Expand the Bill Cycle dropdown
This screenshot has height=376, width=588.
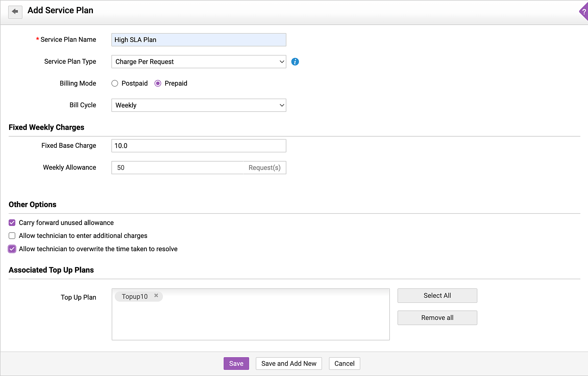point(199,105)
